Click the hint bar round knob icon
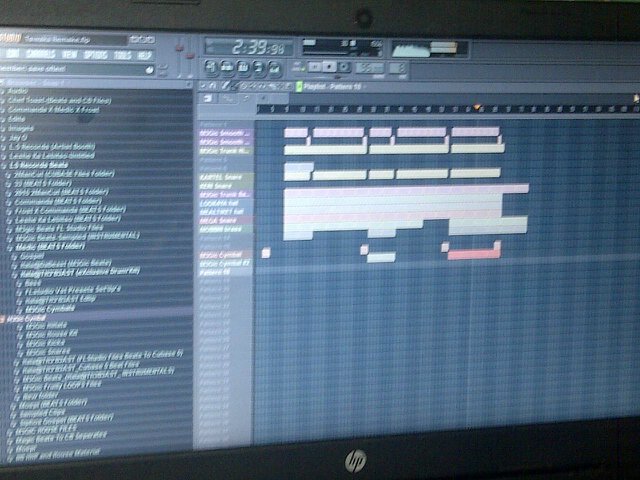This screenshot has height=480, width=640. [149, 70]
